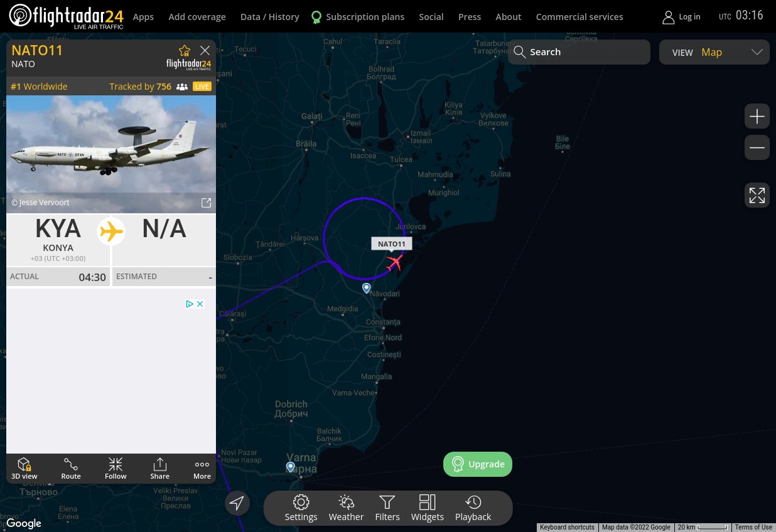Viewport: 776px width, 532px height.
Task: Focus the Search field
Action: (x=579, y=52)
